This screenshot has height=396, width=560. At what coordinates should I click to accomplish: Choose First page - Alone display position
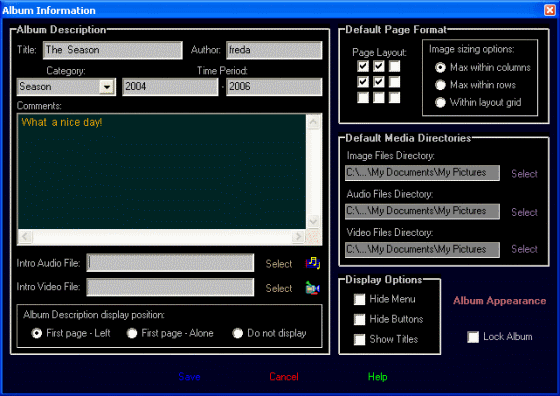coord(132,333)
